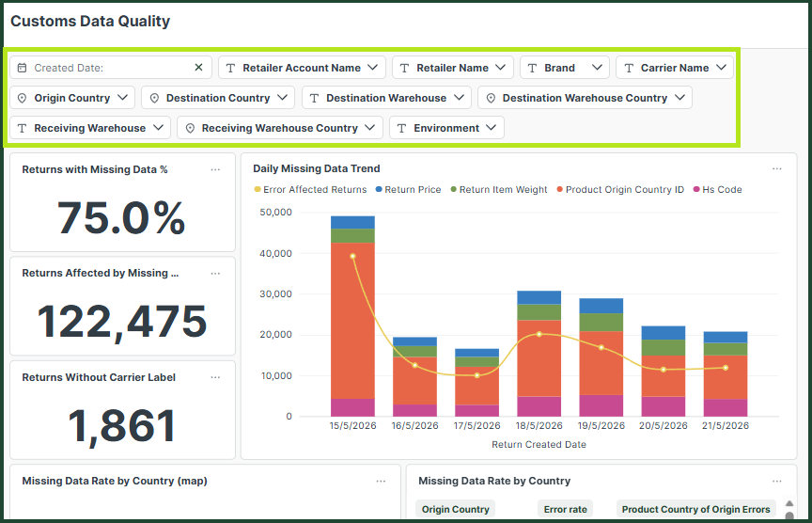812x523 pixels.
Task: Open options menu for Missing Data Rate by Country table
Action: [777, 481]
